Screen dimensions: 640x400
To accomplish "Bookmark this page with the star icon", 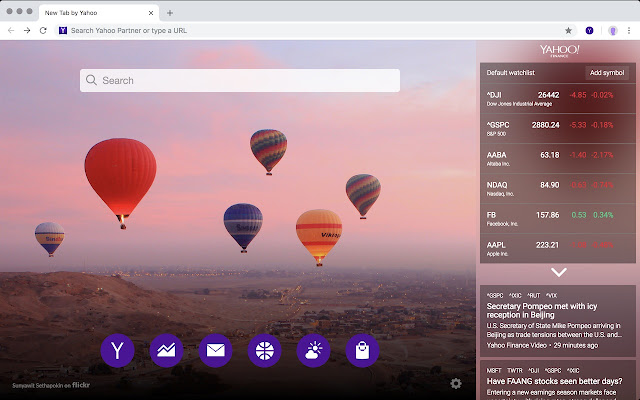I will point(568,31).
